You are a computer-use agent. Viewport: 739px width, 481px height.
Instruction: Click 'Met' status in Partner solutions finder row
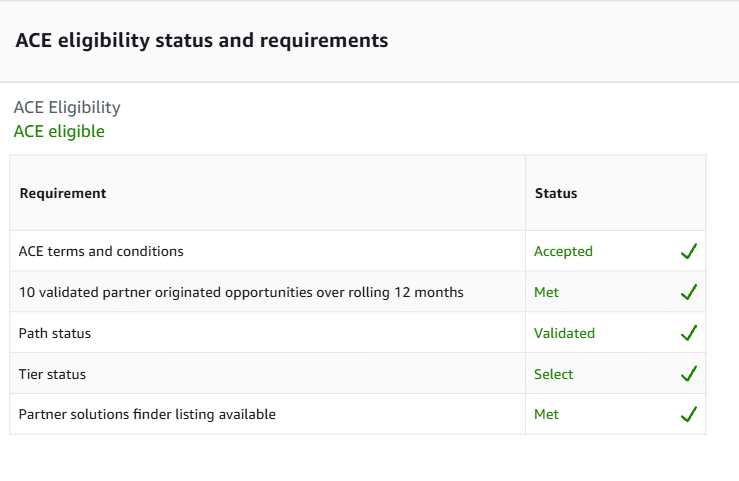[546, 414]
